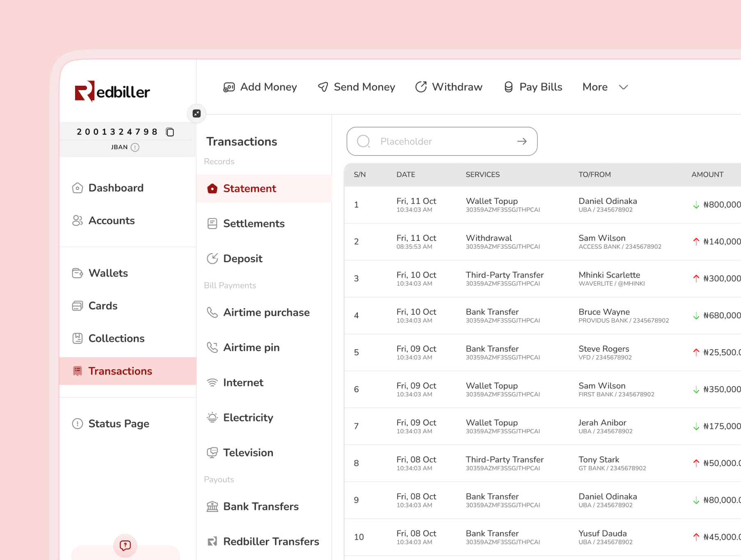The image size is (741, 560).
Task: Click the search magnifier icon
Action: pos(363,142)
